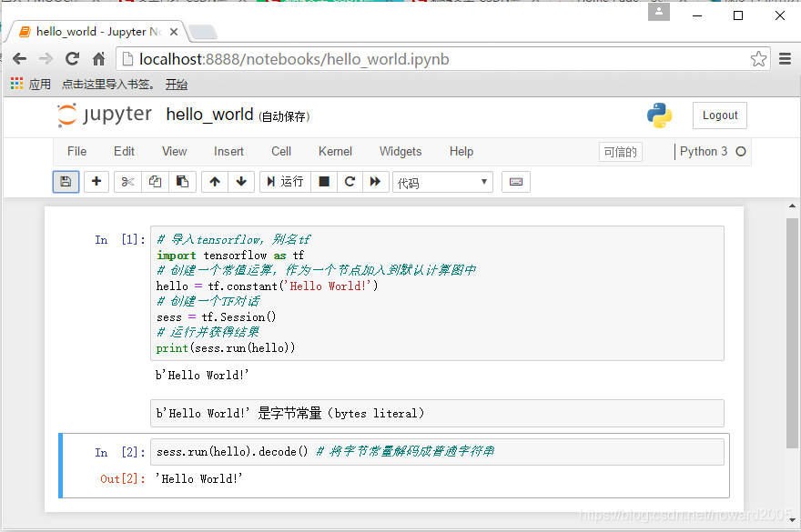Click the Logout button
This screenshot has width=801, height=532.
720,115
